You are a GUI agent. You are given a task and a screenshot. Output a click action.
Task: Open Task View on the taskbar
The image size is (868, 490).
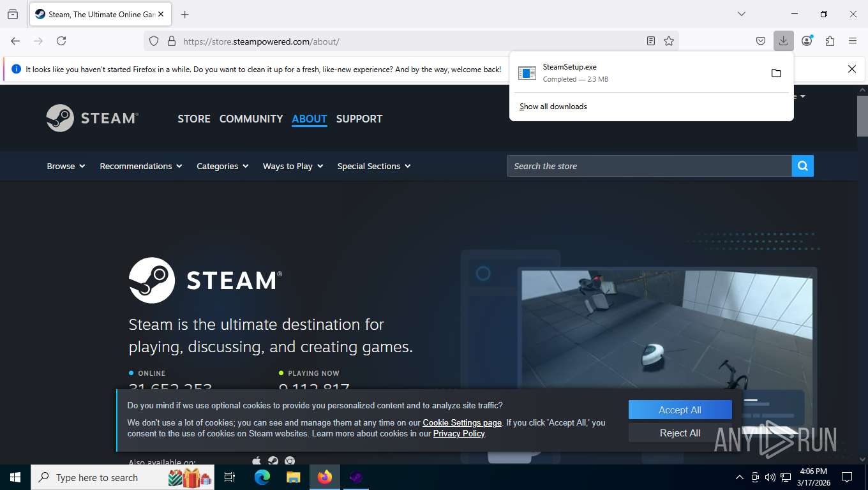coord(230,477)
